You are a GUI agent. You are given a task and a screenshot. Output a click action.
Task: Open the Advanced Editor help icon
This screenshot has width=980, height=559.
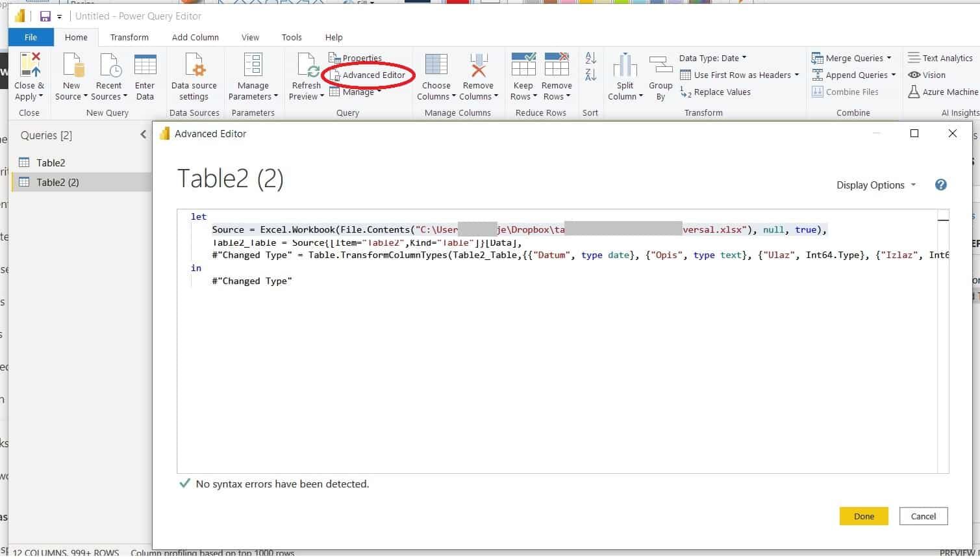point(940,185)
